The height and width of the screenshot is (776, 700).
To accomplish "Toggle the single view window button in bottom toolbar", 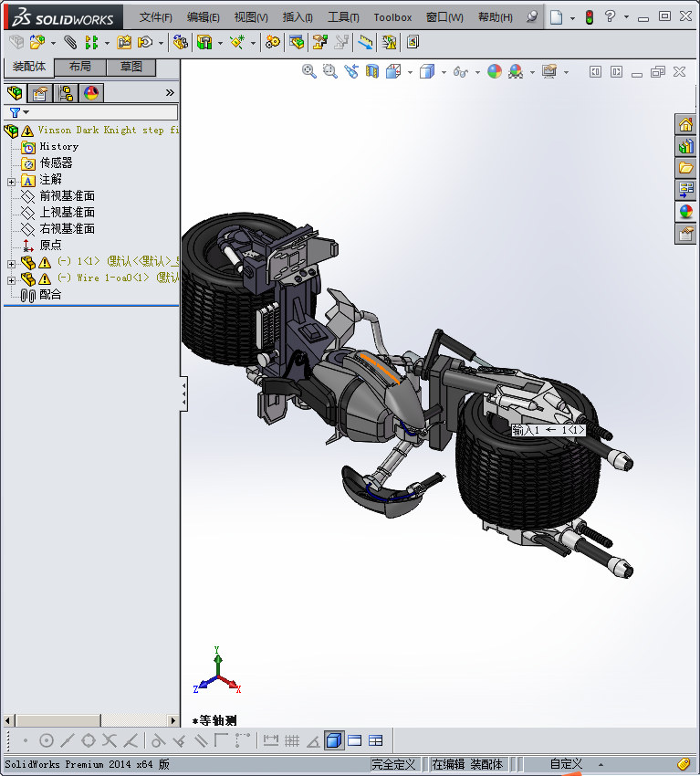I will coord(355,741).
